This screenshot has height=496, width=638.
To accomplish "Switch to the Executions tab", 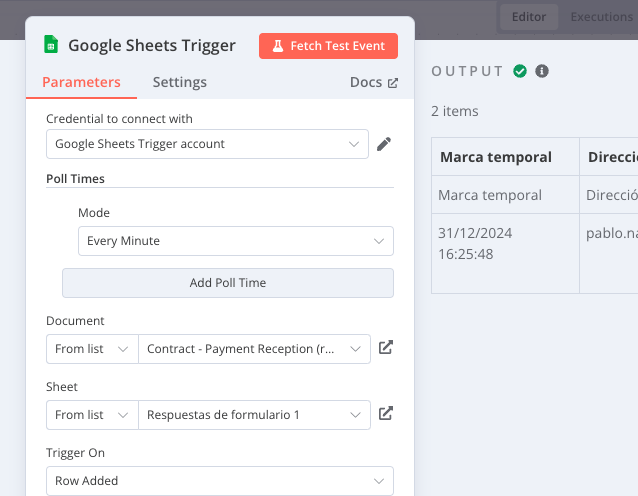I will (601, 17).
